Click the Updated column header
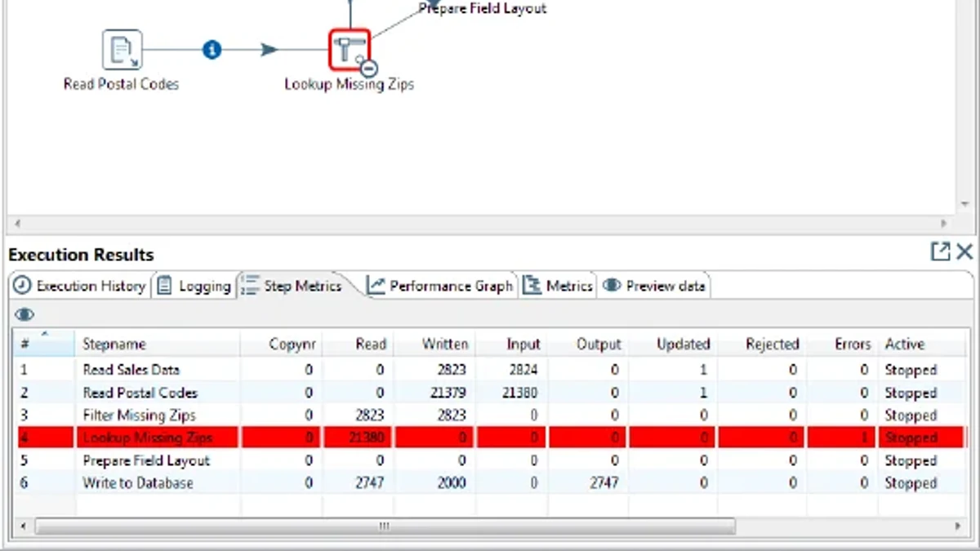This screenshot has width=980, height=551. point(673,344)
